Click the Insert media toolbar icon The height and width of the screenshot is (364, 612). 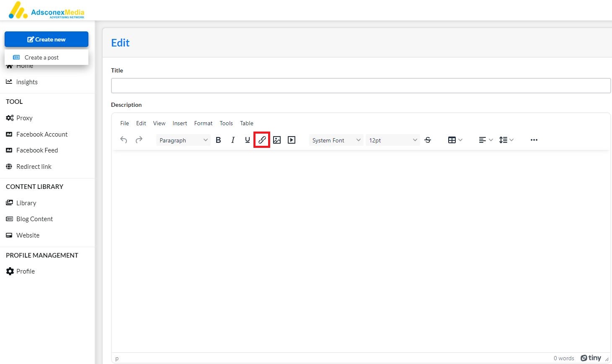coord(292,140)
